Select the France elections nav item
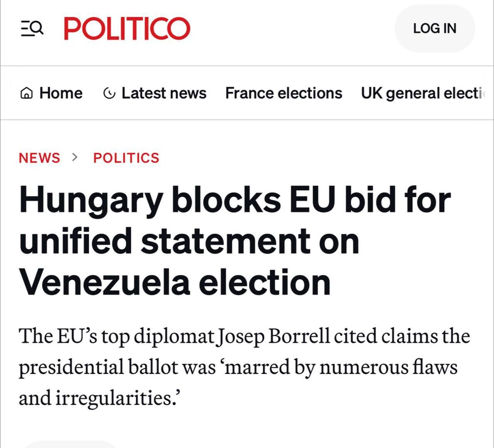494x448 pixels. tap(284, 93)
